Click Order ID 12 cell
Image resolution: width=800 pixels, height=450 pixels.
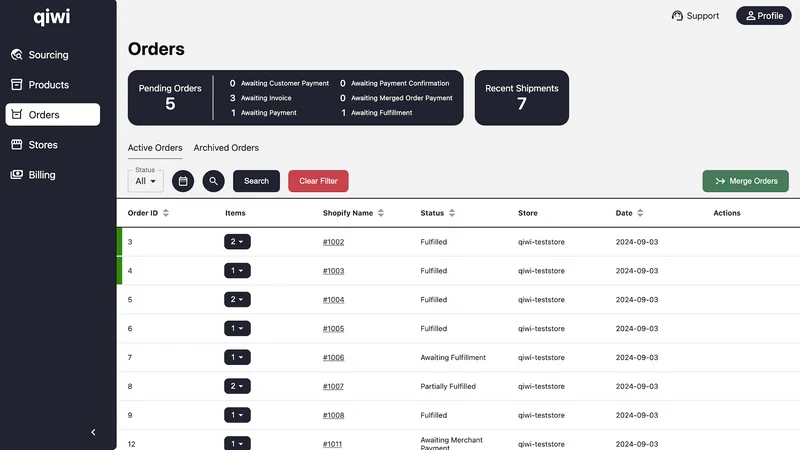pos(132,444)
